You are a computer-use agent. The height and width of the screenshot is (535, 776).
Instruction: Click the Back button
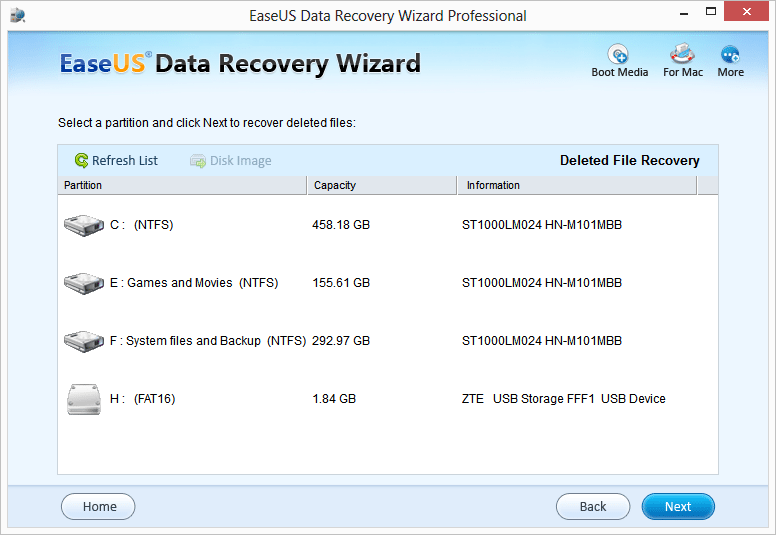pos(593,506)
